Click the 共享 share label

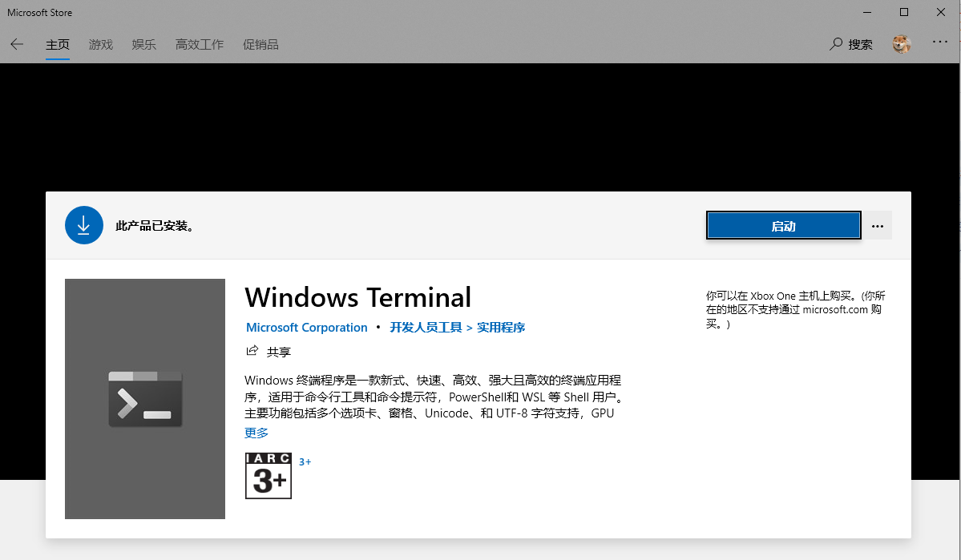tap(279, 352)
